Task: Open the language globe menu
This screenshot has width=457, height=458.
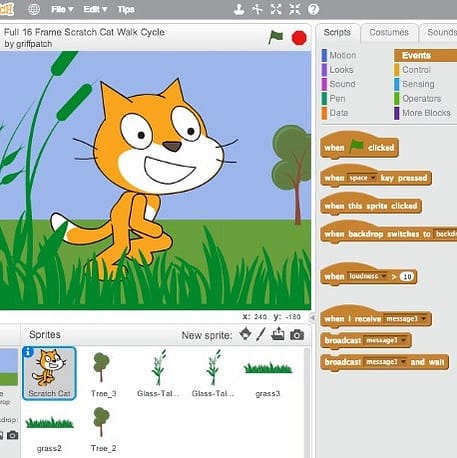Action: point(34,9)
